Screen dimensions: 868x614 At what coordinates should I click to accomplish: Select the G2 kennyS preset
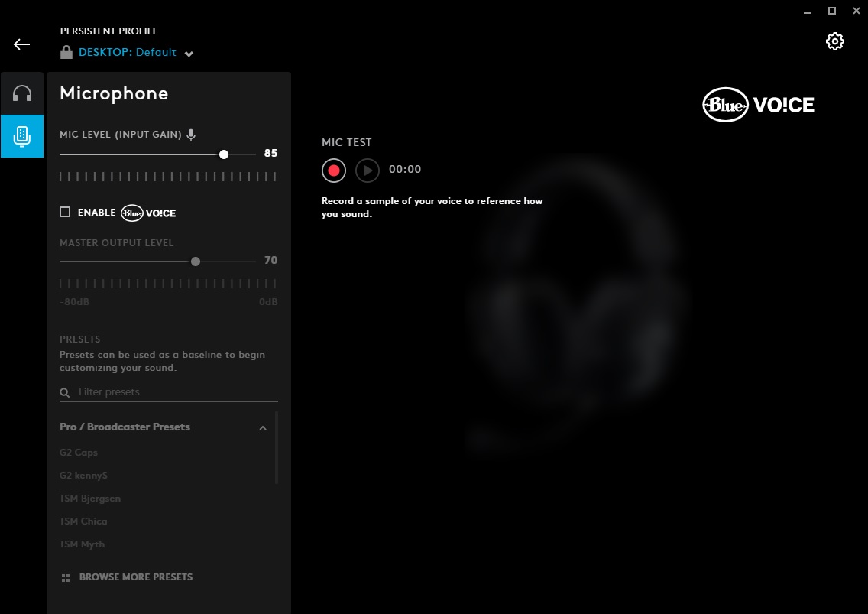[x=83, y=476]
